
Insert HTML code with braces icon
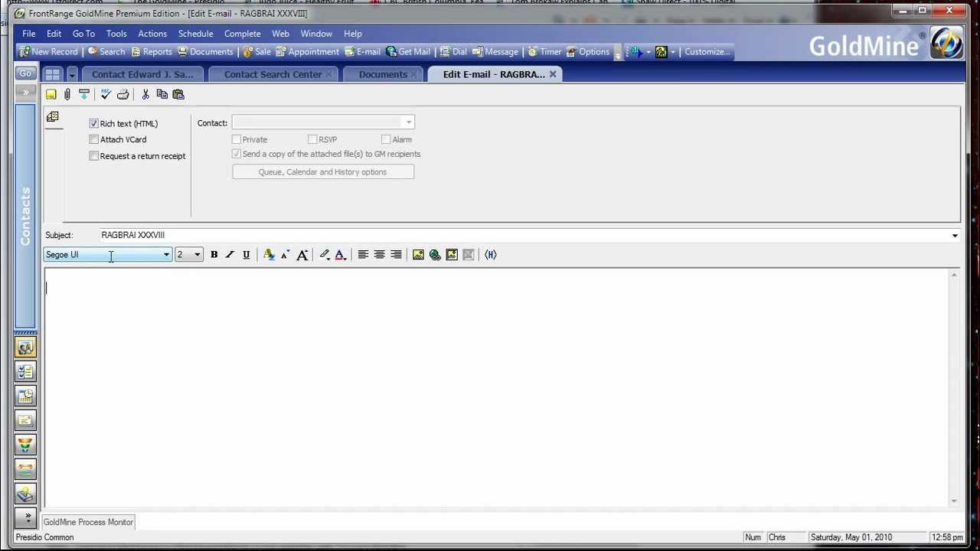pyautogui.click(x=491, y=255)
